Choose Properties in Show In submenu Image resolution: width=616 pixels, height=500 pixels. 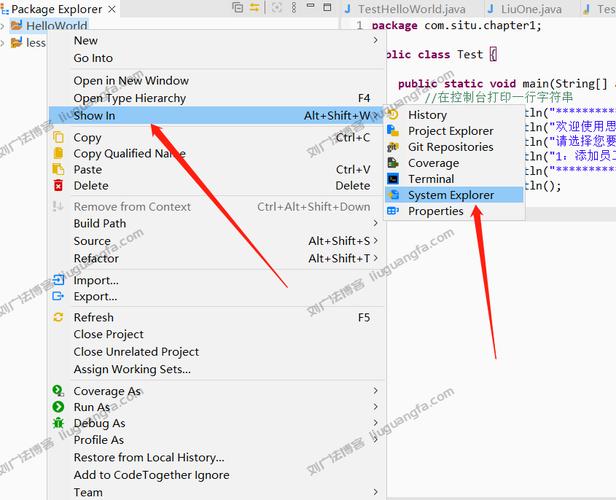coord(435,211)
